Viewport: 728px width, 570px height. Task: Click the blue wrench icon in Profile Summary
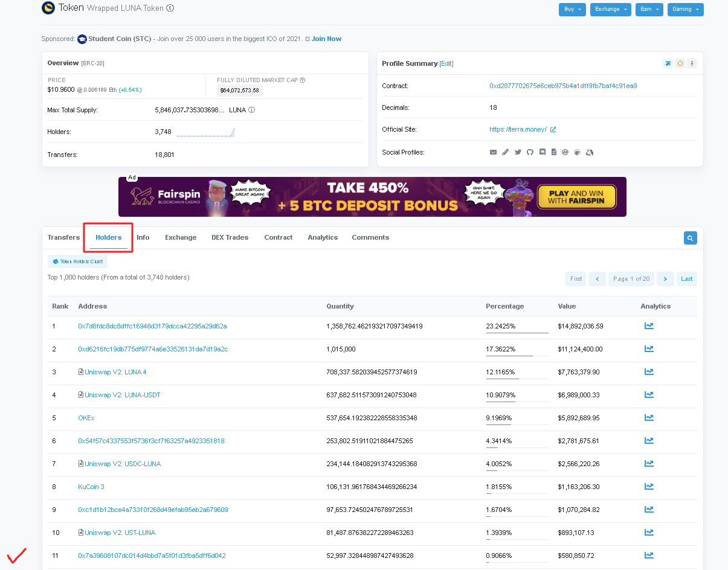point(668,63)
